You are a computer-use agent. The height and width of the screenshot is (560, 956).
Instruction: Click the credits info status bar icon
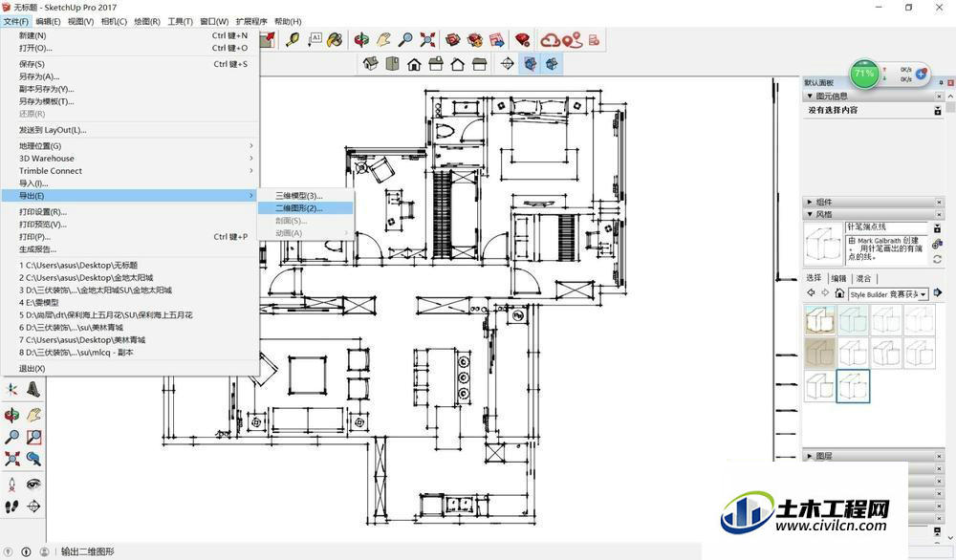pos(26,551)
